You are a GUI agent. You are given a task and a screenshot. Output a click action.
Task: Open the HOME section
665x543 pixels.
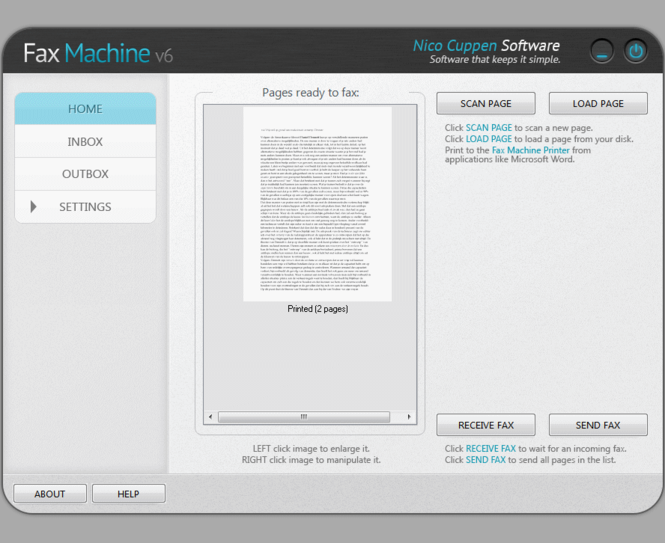tap(85, 109)
